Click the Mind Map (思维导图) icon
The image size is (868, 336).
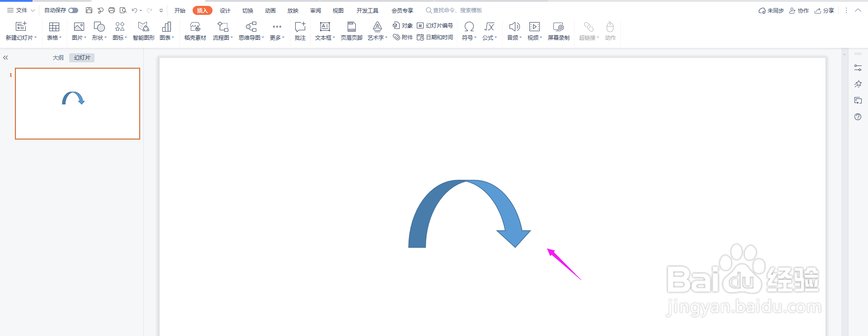(x=251, y=27)
